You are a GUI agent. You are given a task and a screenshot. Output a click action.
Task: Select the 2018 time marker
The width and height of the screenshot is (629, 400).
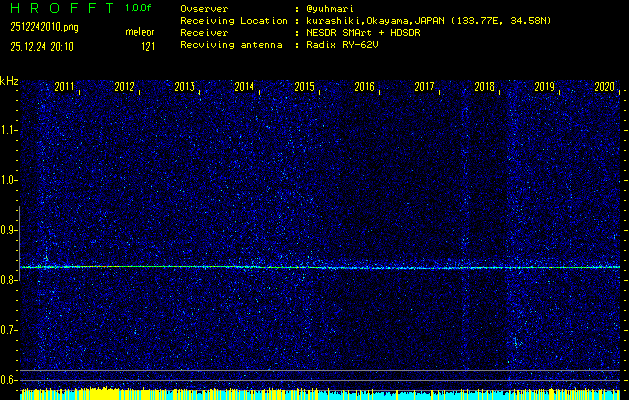click(x=485, y=87)
